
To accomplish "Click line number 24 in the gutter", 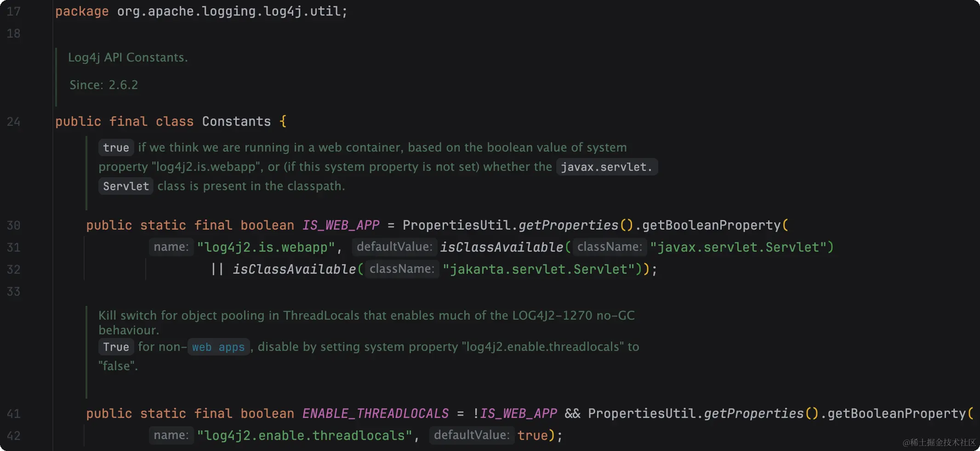I will [x=14, y=122].
